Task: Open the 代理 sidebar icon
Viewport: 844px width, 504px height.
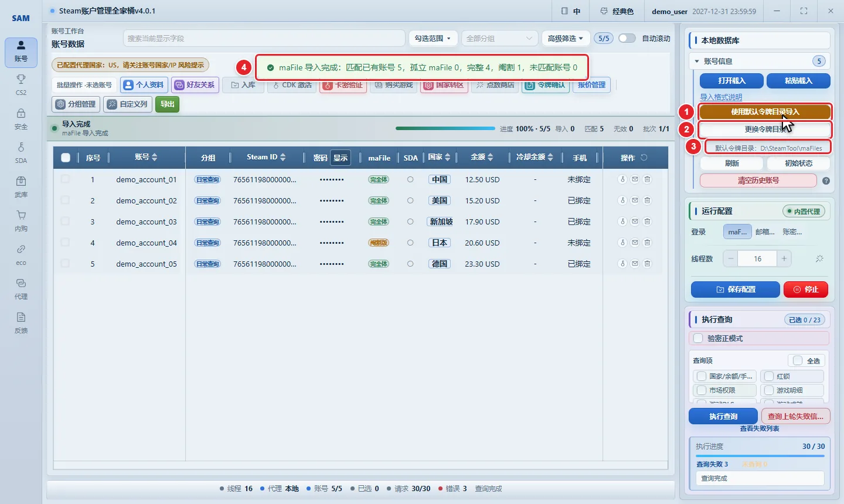Action: [x=21, y=288]
